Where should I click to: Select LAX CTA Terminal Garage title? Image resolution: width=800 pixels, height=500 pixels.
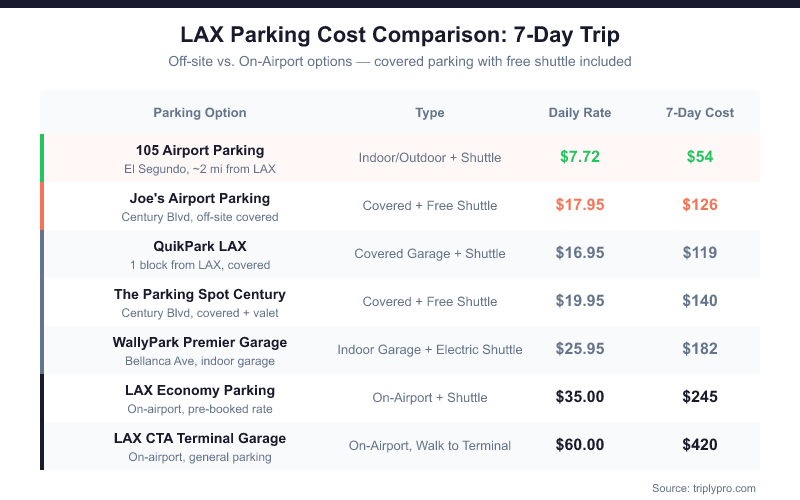[x=200, y=438]
